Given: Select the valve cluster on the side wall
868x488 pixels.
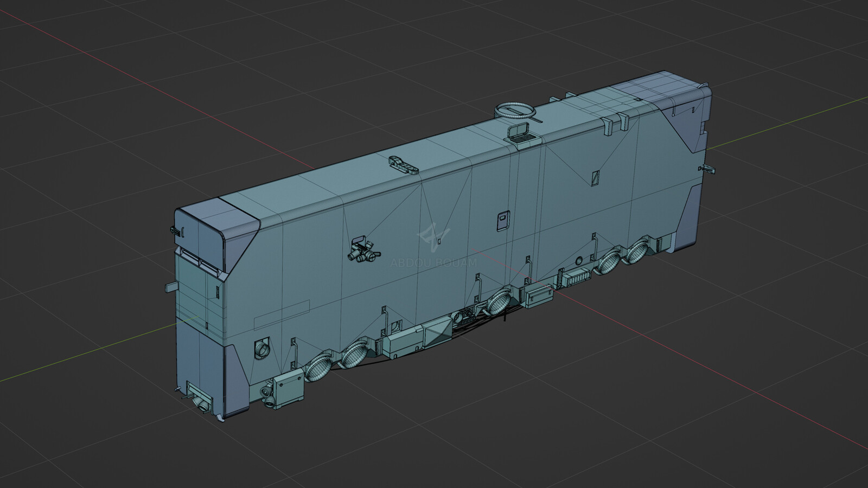Looking at the screenshot, I should (x=365, y=250).
